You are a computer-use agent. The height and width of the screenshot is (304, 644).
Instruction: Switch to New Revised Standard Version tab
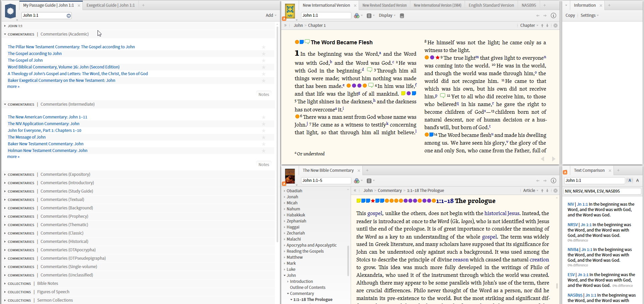click(x=384, y=5)
